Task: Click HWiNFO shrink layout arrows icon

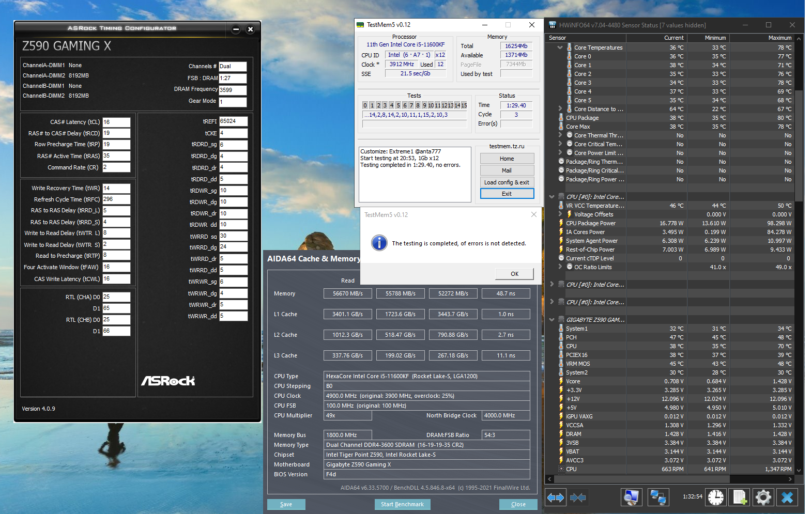Action: tap(578, 497)
